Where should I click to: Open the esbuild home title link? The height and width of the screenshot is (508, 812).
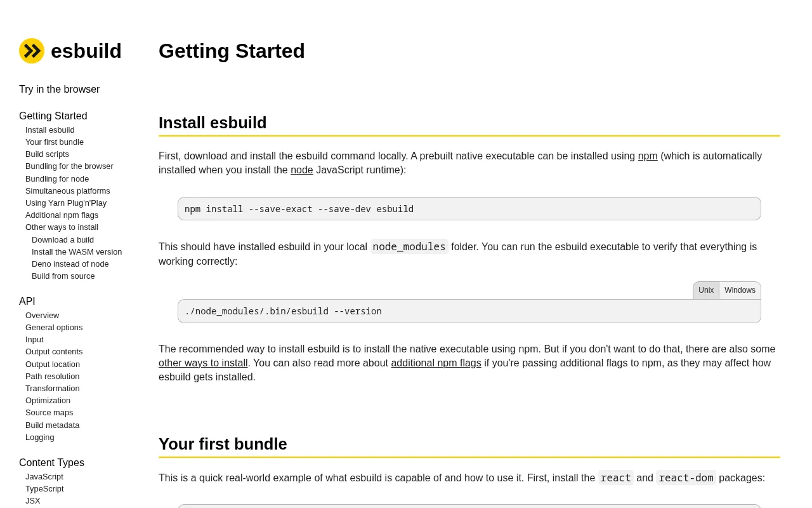pyautogui.click(x=86, y=51)
